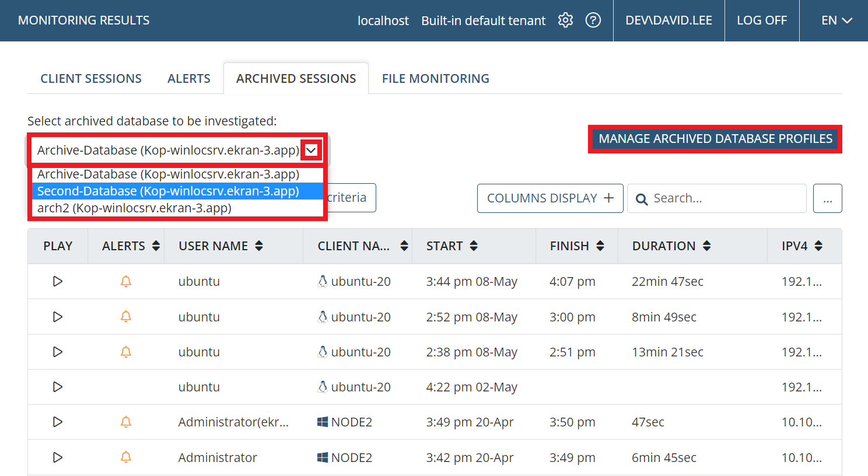
Task: Collapse the archived database dropdown arrow
Action: point(311,150)
